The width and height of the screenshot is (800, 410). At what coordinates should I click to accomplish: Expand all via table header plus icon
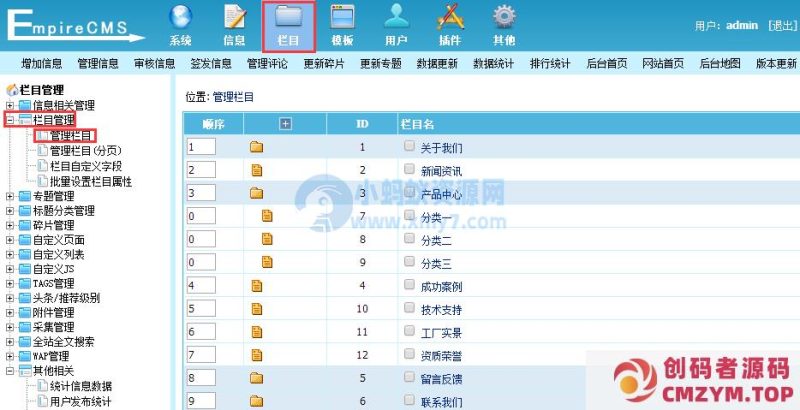tap(286, 124)
